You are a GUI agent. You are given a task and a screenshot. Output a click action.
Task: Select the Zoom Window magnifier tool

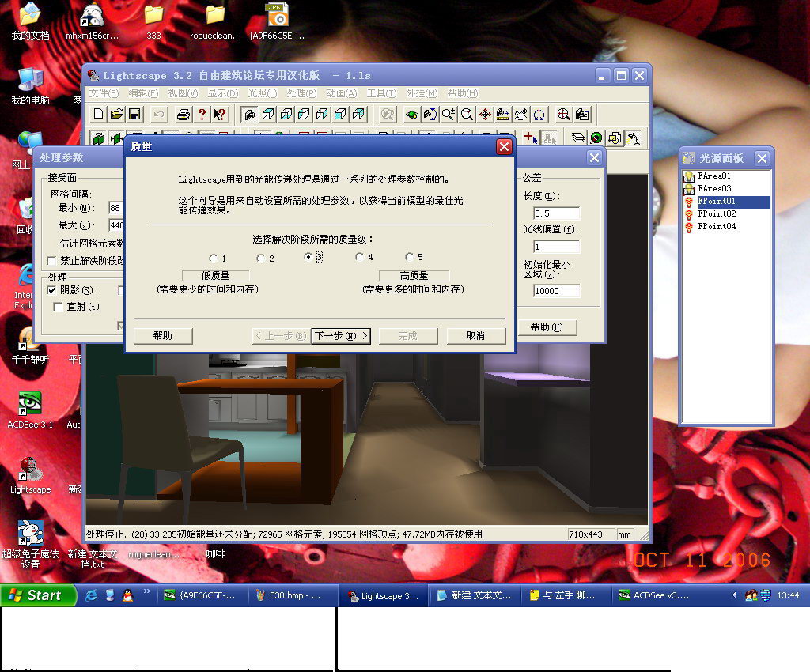[x=467, y=114]
